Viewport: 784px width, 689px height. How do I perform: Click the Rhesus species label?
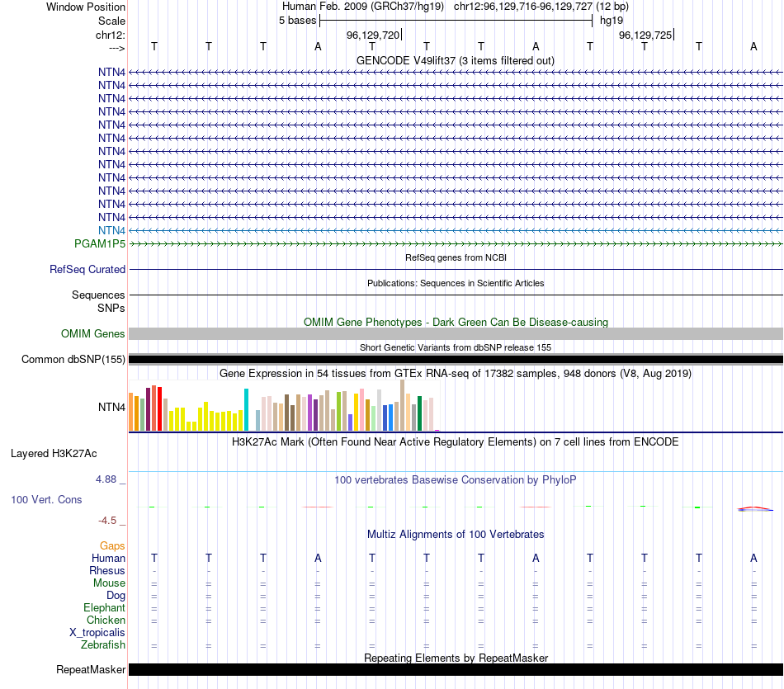coord(107,570)
